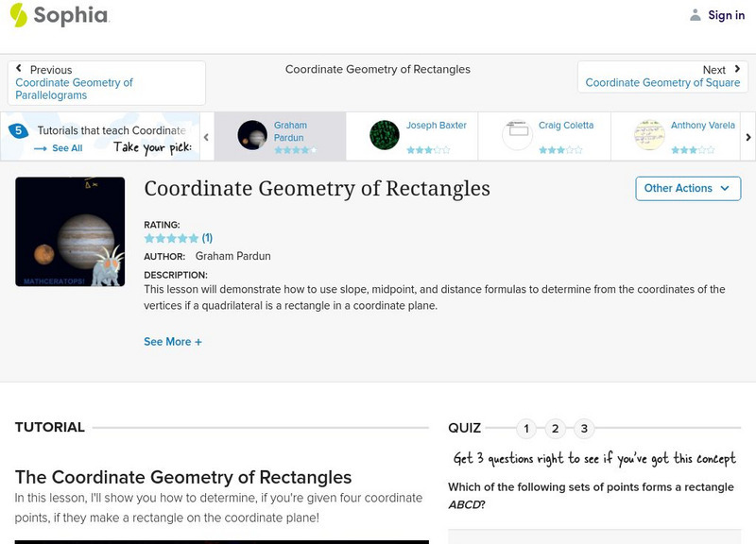Jump to quiz question 3

584,429
